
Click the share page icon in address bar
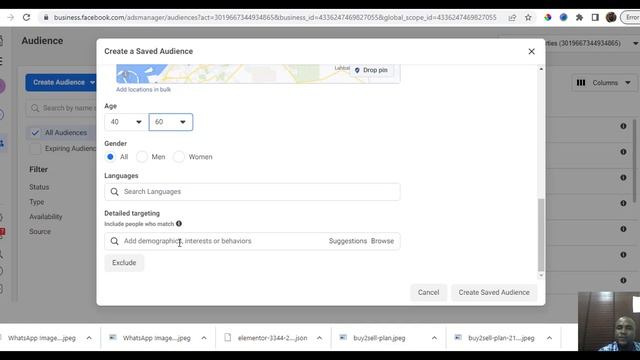512,18
